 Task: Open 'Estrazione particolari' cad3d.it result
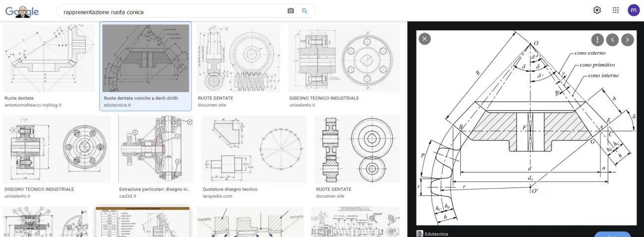[155, 189]
